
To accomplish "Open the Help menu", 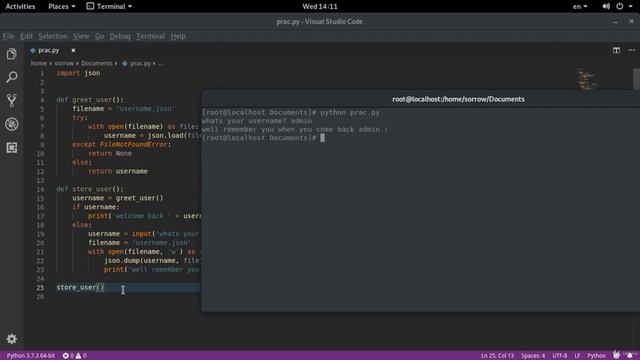I will click(178, 36).
